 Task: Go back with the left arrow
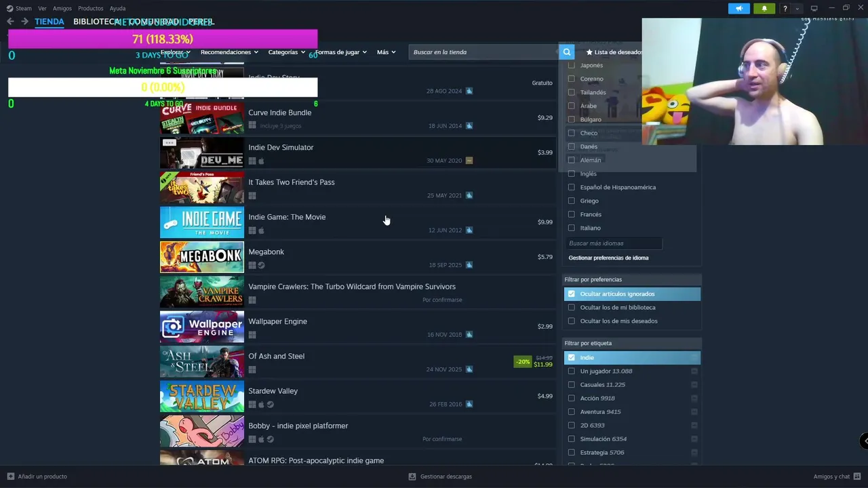(x=10, y=22)
